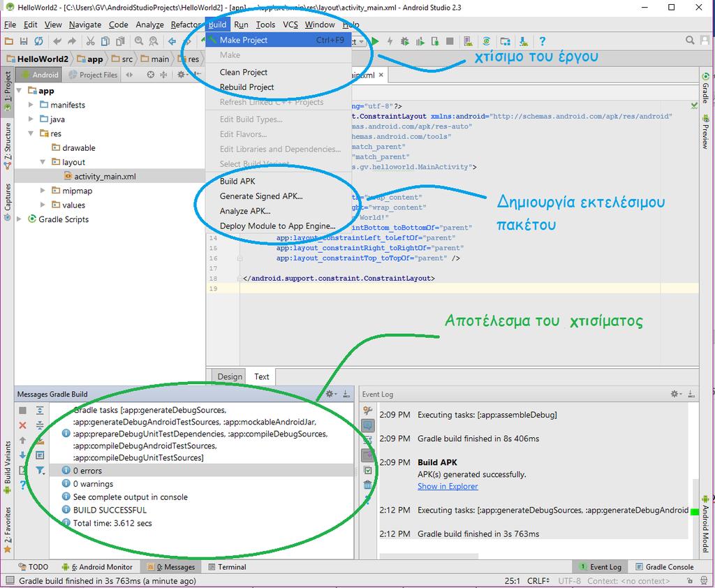This screenshot has width=715, height=588.
Task: Open the SDK Manager icon
Action: [x=524, y=41]
